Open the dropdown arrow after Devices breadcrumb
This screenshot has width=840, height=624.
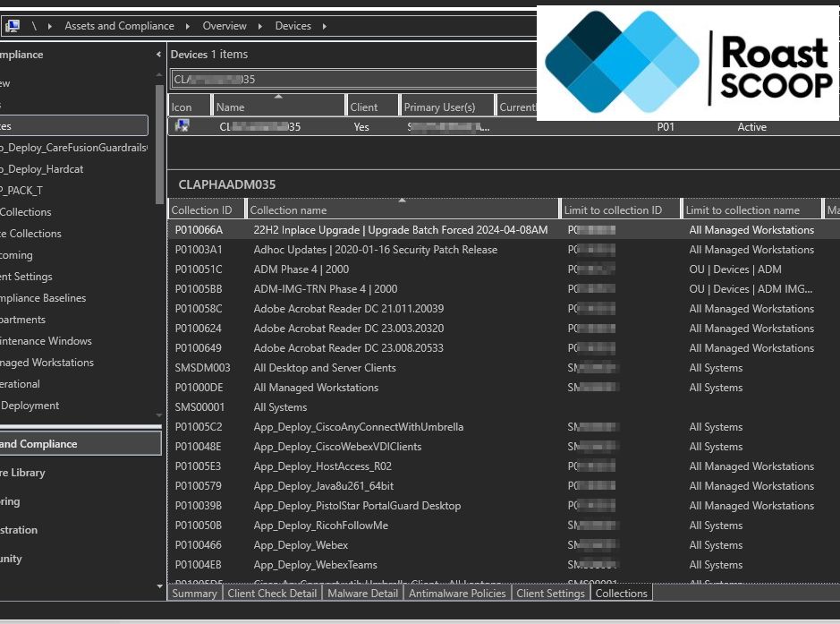pyautogui.click(x=325, y=26)
